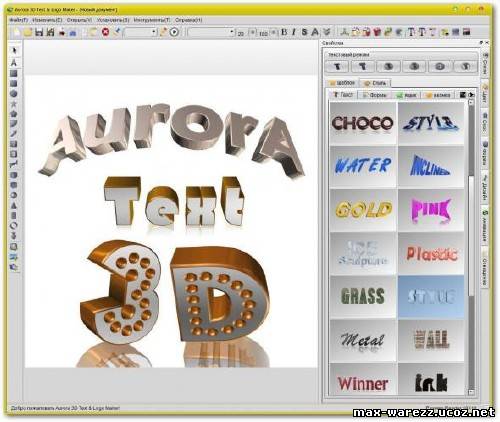
Task: Click the open folder icon
Action: pos(28,32)
